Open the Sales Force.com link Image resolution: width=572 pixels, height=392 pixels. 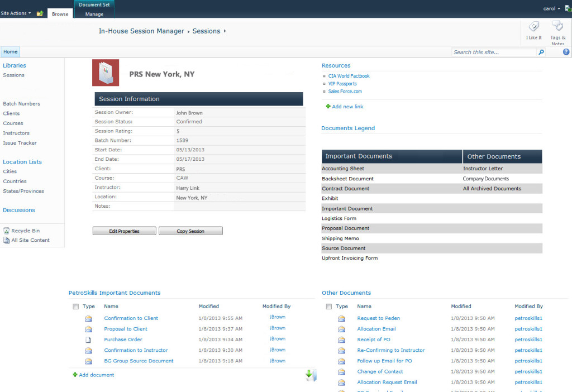tap(345, 91)
